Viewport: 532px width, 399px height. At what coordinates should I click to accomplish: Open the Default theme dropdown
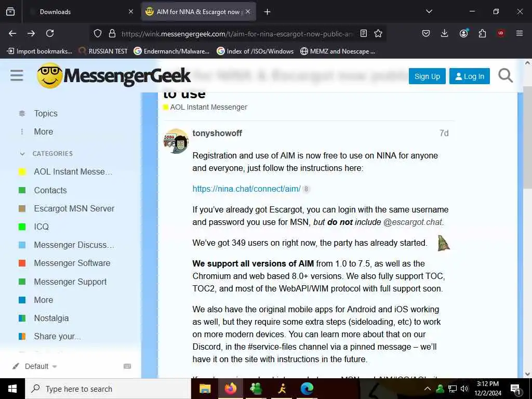pos(35,366)
